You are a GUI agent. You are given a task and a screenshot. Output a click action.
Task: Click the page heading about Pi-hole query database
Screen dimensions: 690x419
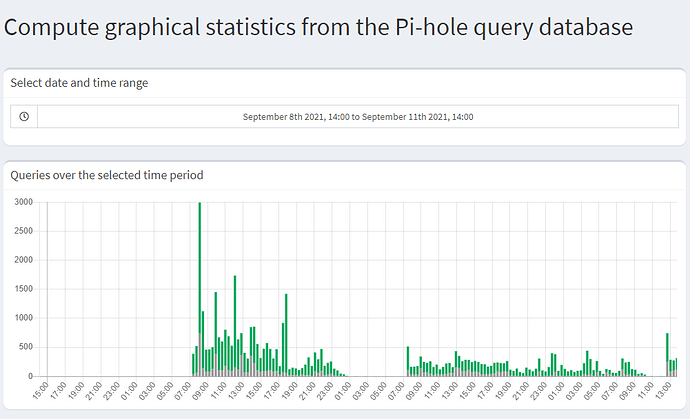318,27
